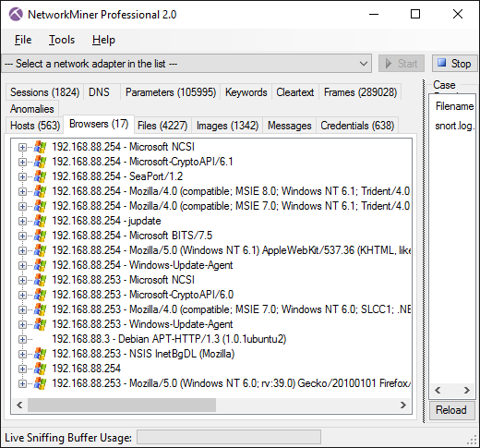
Task: Open the Help menu
Action: pos(103,40)
